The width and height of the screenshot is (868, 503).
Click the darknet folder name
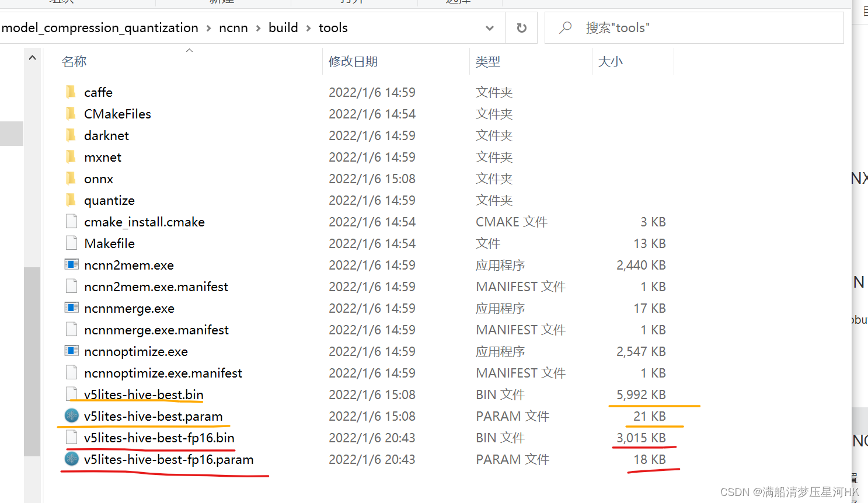click(106, 135)
